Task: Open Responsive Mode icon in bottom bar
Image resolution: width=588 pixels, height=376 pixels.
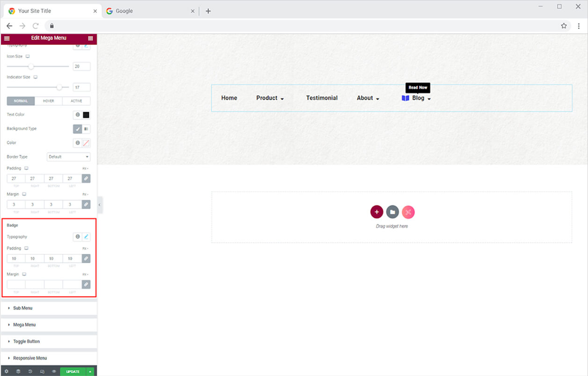Action: [x=42, y=372]
